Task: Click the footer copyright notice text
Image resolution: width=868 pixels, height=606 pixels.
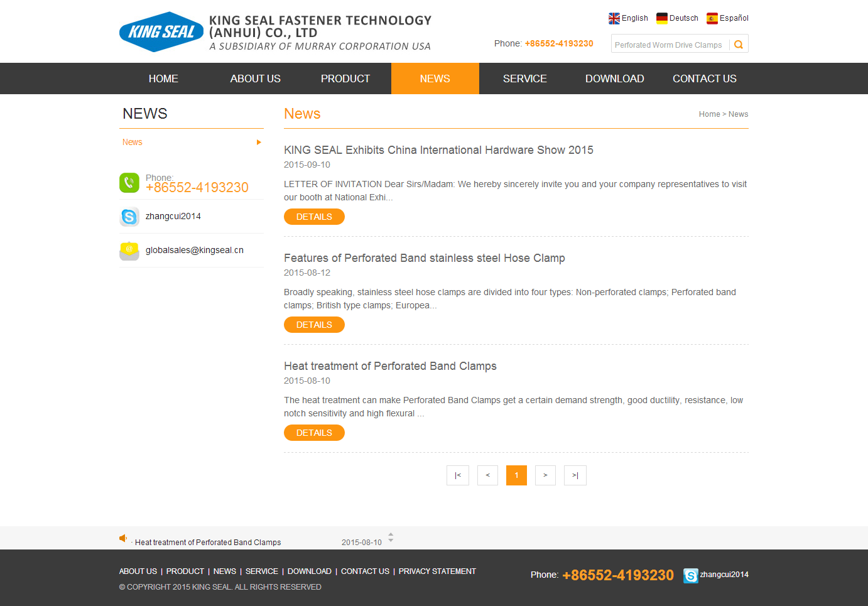Action: click(220, 587)
